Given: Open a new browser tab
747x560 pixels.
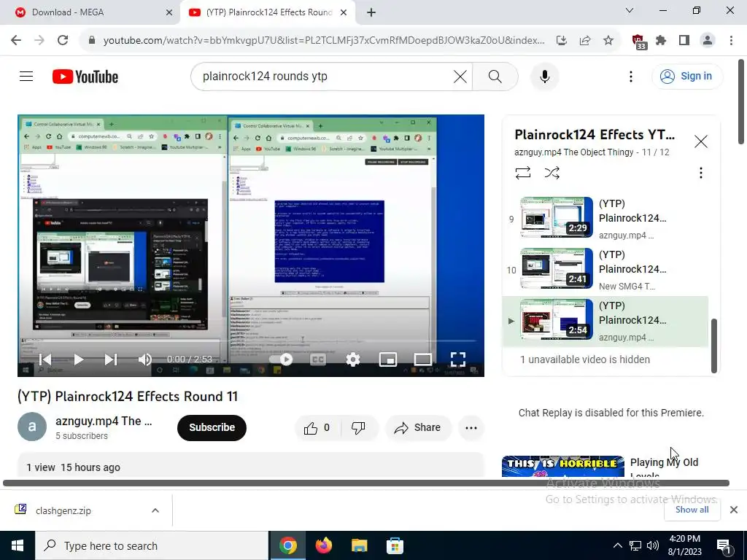Looking at the screenshot, I should pos(371,12).
